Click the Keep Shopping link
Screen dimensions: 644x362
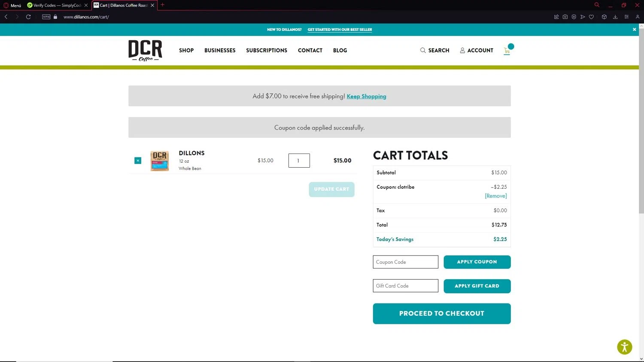[x=366, y=96]
